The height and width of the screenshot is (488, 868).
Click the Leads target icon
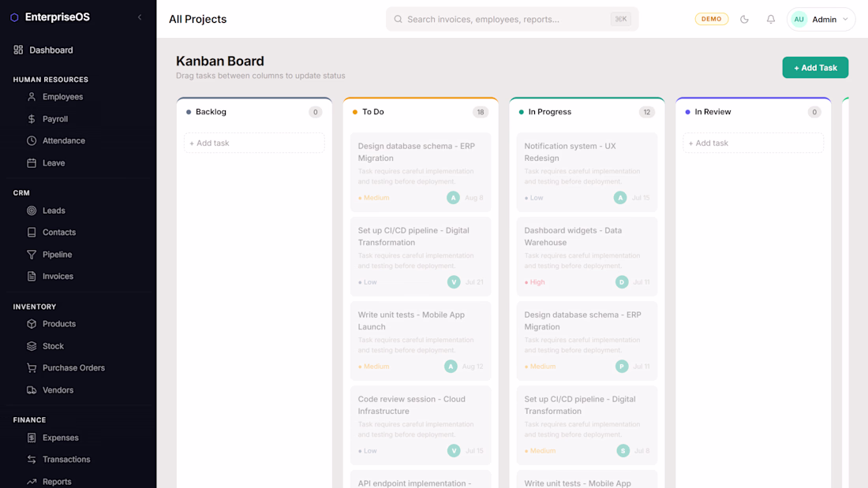pos(32,210)
